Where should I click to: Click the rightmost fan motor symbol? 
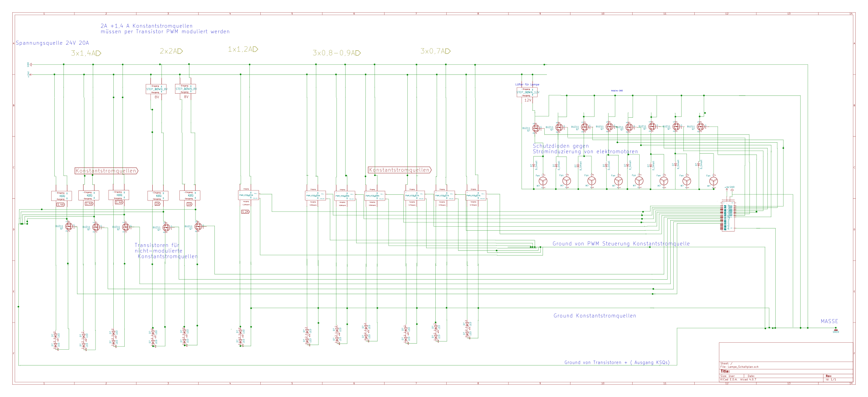[x=713, y=181]
